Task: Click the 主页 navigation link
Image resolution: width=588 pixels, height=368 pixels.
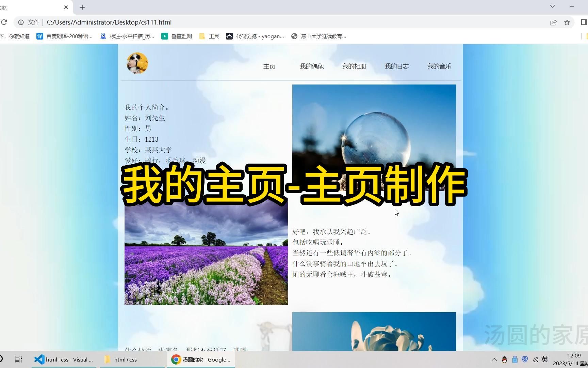Action: coord(269,66)
